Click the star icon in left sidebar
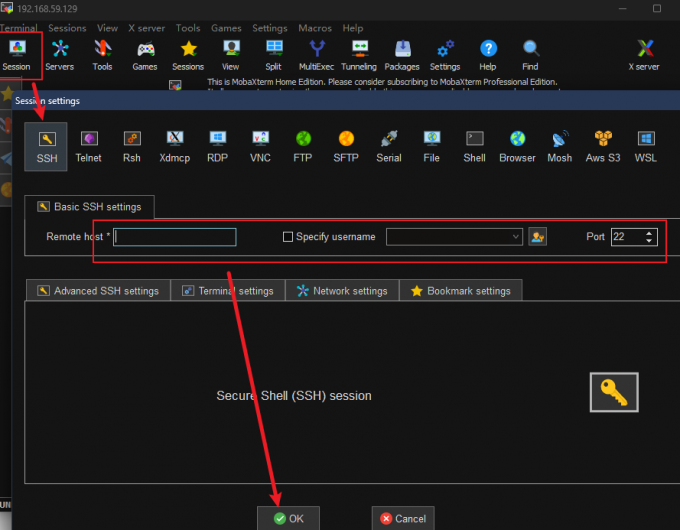This screenshot has width=680, height=530. [x=7, y=93]
